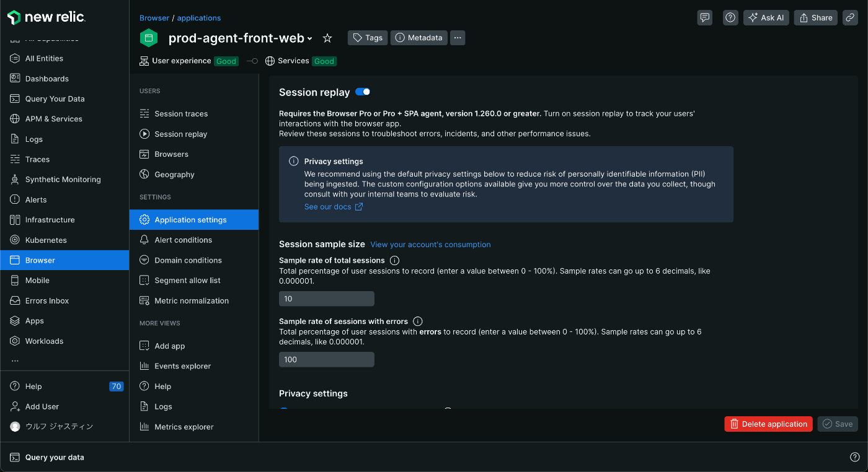Click the New Relic logo
The height and width of the screenshot is (472, 868).
[x=46, y=17]
